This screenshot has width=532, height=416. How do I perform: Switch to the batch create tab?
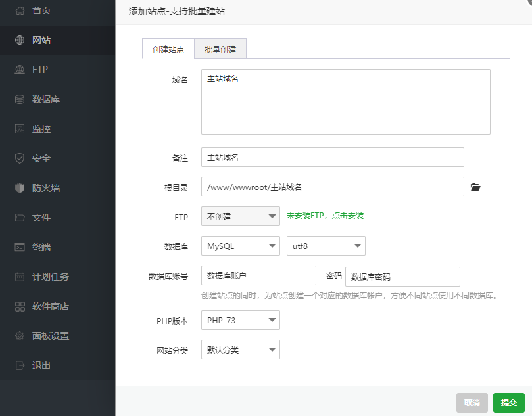[x=220, y=49]
